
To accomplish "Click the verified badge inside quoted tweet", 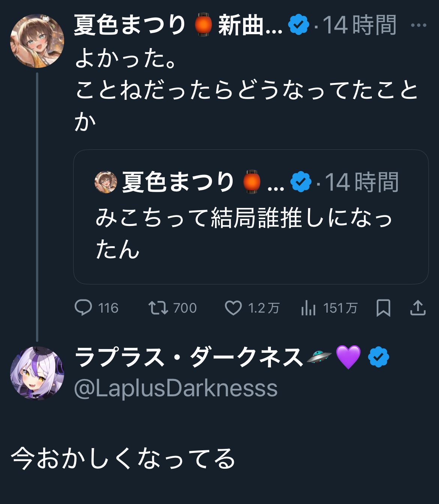I will (301, 182).
